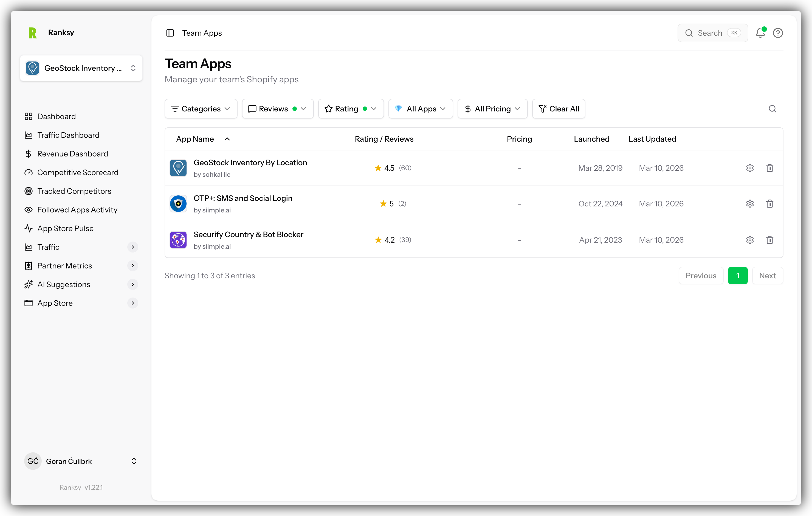Go to Tracked Competitors
Screen dimensions: 812x516
pos(81,191)
